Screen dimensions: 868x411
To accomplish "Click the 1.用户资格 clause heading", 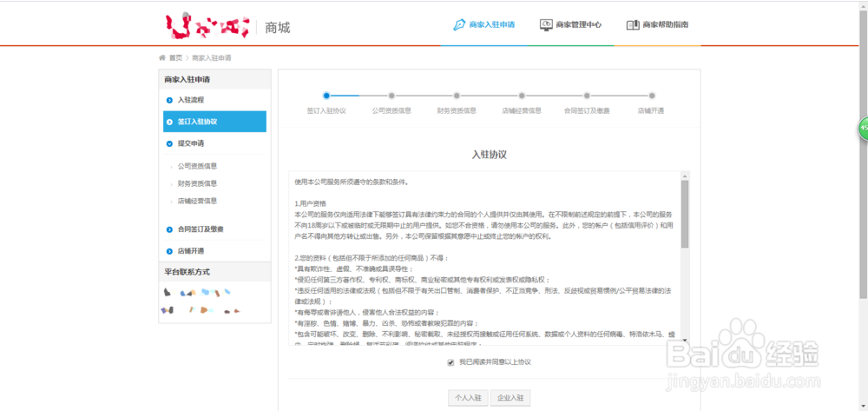I will pos(311,203).
